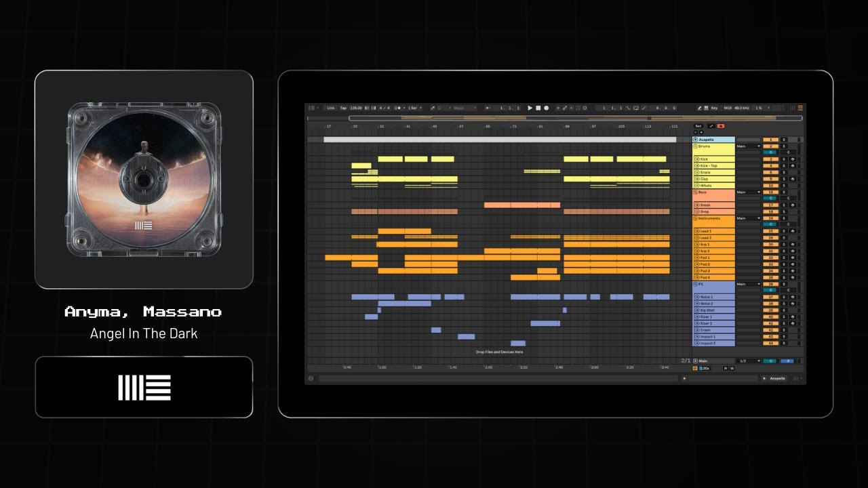Click the Impact 2 track play icon
This screenshot has width=868, height=488.
coord(697,343)
